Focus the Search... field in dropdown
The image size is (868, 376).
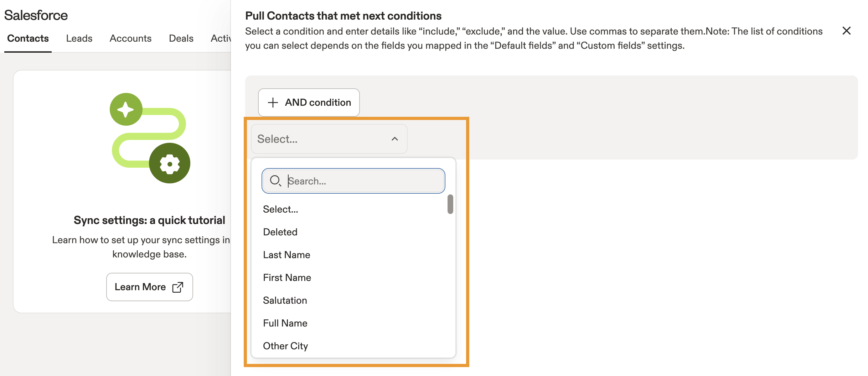[x=353, y=181]
